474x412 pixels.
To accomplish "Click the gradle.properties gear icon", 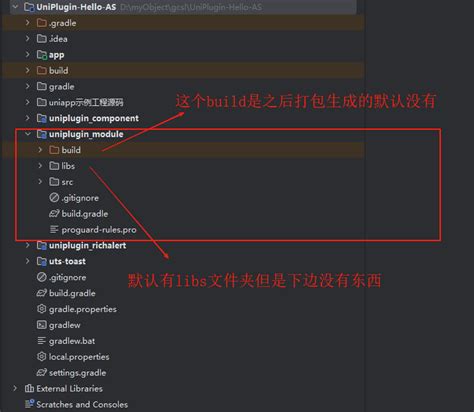I will 41,309.
